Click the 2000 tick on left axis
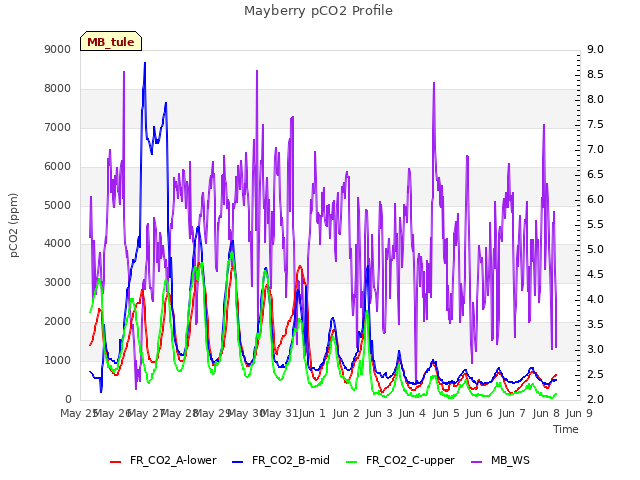The image size is (640, 480). (58, 322)
